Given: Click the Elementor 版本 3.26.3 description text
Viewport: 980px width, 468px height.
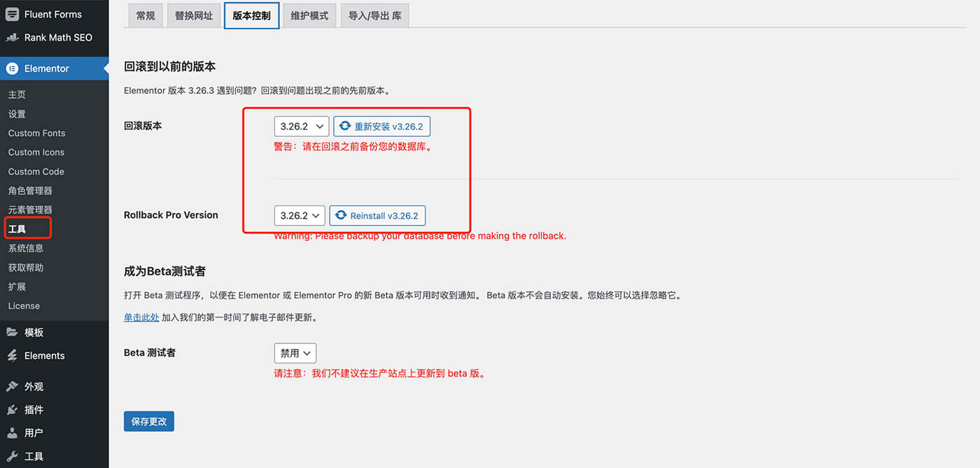Looking at the screenshot, I should click(257, 91).
